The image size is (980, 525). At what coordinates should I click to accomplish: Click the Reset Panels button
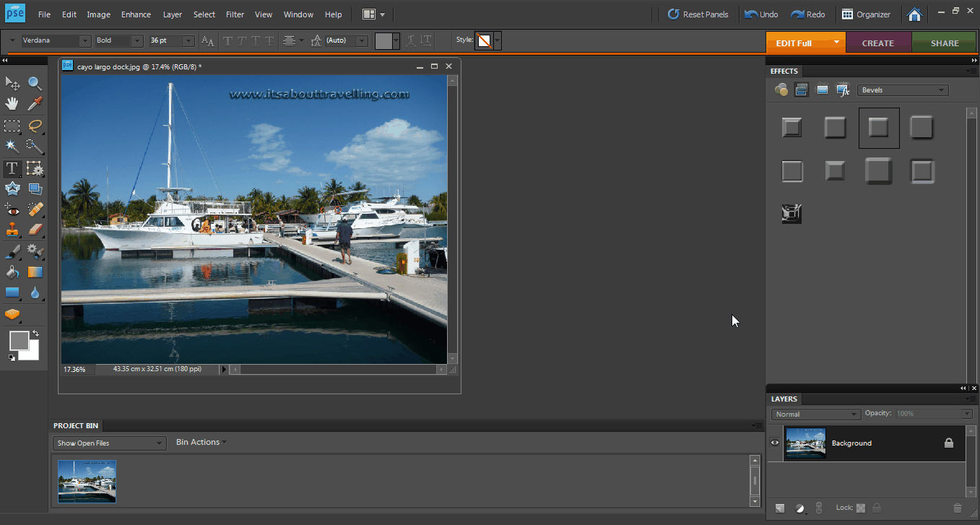pyautogui.click(x=698, y=14)
